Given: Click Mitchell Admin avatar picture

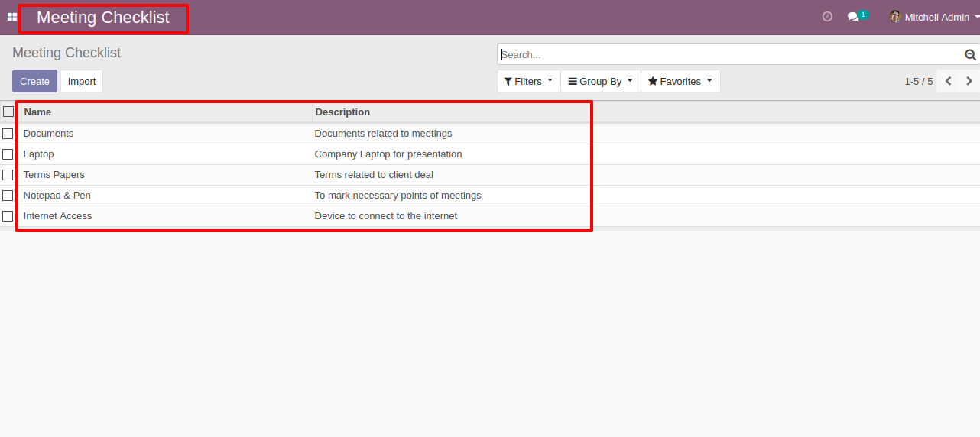Looking at the screenshot, I should click(895, 17).
